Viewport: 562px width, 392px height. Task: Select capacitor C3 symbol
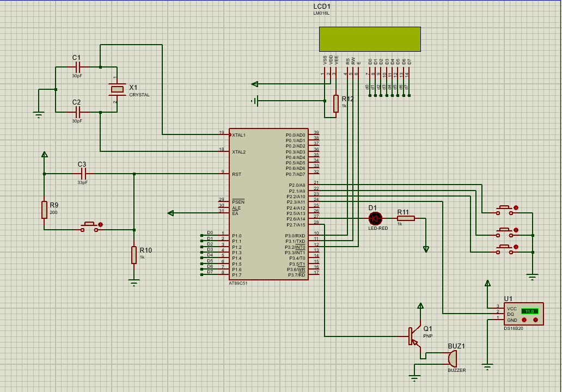83,174
